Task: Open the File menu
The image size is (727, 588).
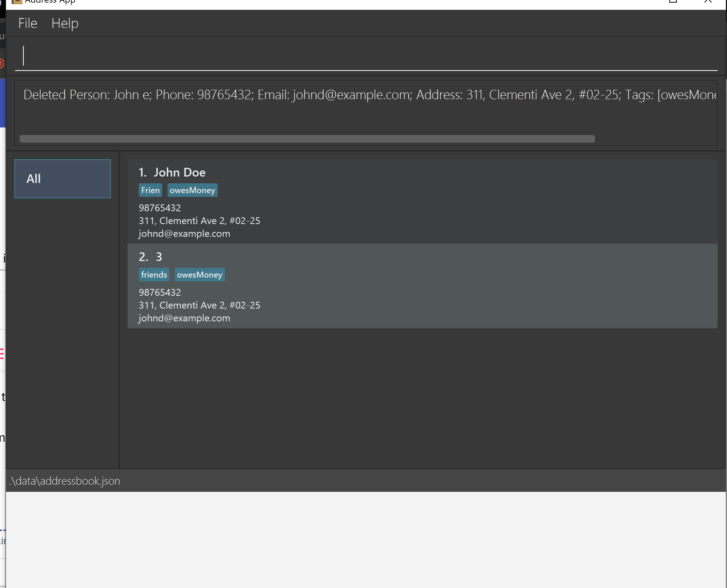Action: pos(28,23)
